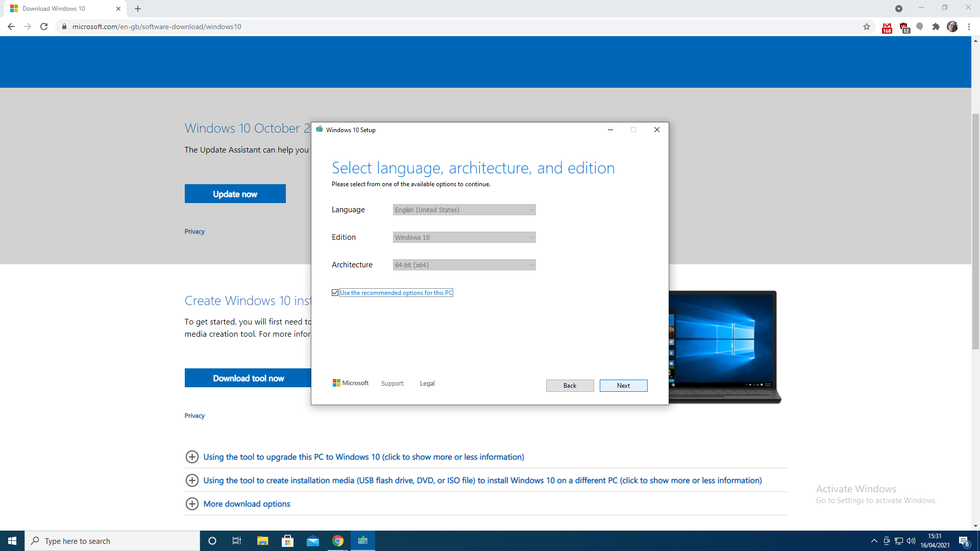This screenshot has height=551, width=980.
Task: Open the Mail app from taskbar
Action: pos(313,541)
